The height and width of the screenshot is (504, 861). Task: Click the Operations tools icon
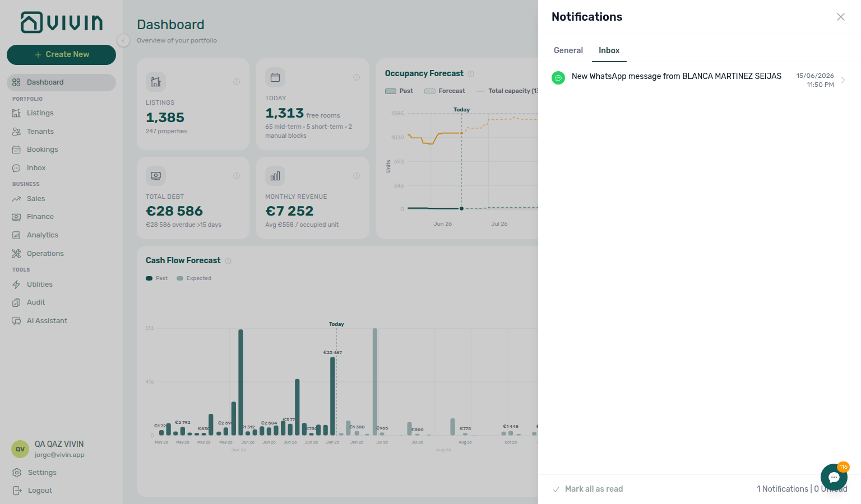point(16,254)
